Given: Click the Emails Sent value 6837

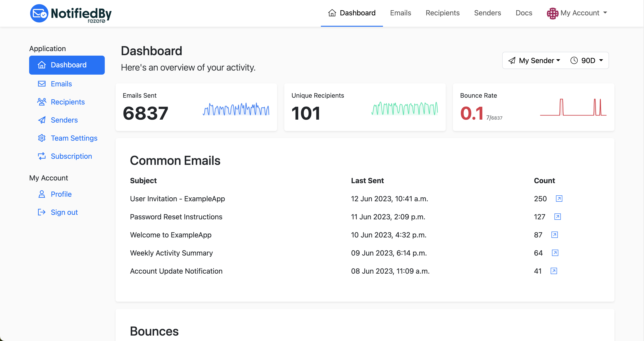Looking at the screenshot, I should [145, 113].
